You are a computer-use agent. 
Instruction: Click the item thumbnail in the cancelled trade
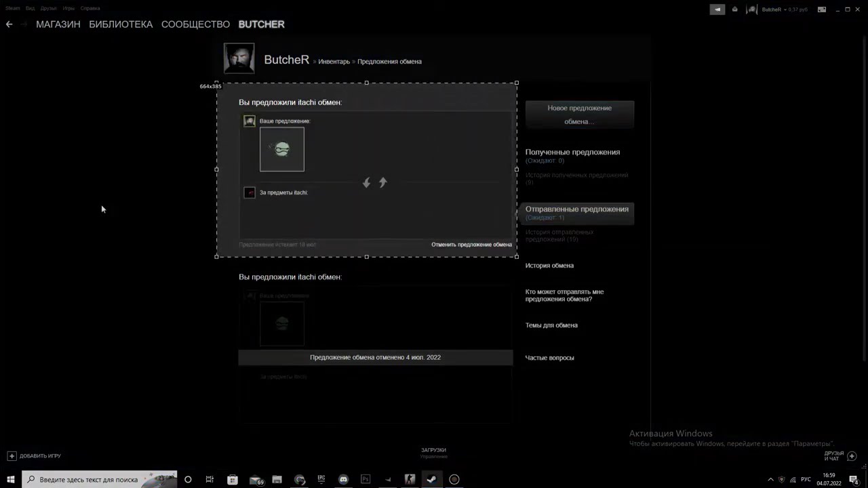[282, 324]
